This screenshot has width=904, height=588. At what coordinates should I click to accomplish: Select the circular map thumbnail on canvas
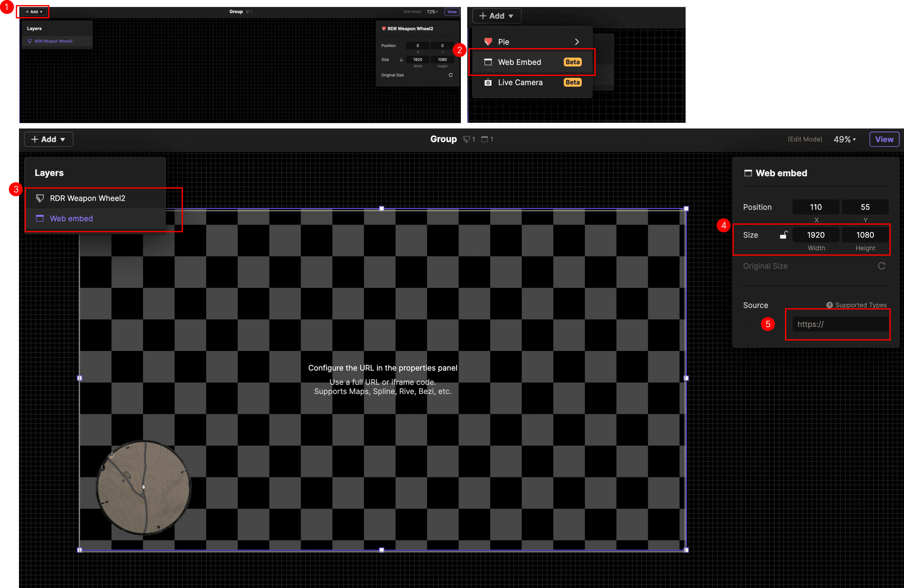[144, 487]
